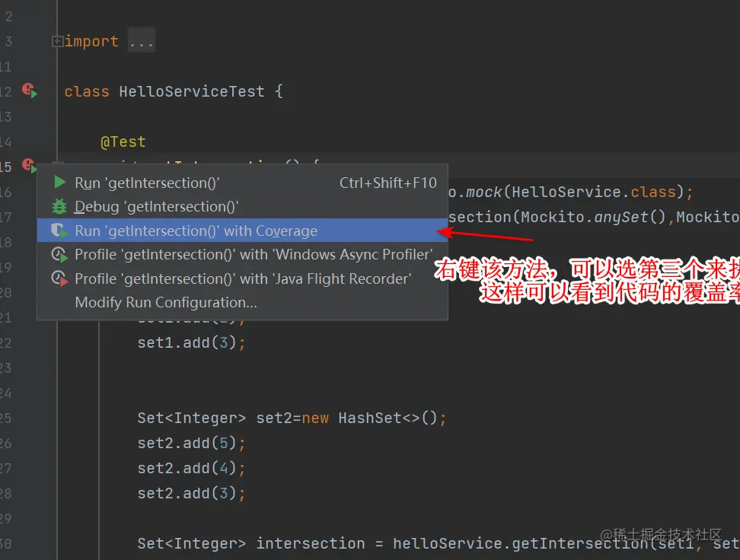The height and width of the screenshot is (560, 740).
Task: Select Run 'getIntersection()' menu entry
Action: click(x=242, y=183)
